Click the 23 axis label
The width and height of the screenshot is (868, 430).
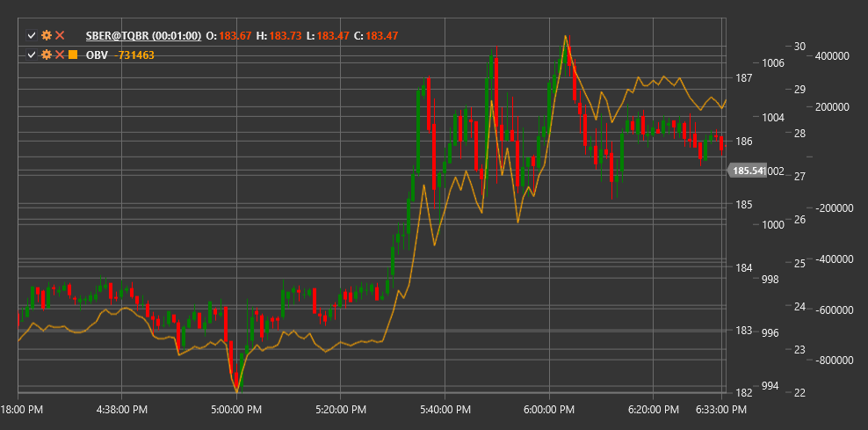(799, 350)
